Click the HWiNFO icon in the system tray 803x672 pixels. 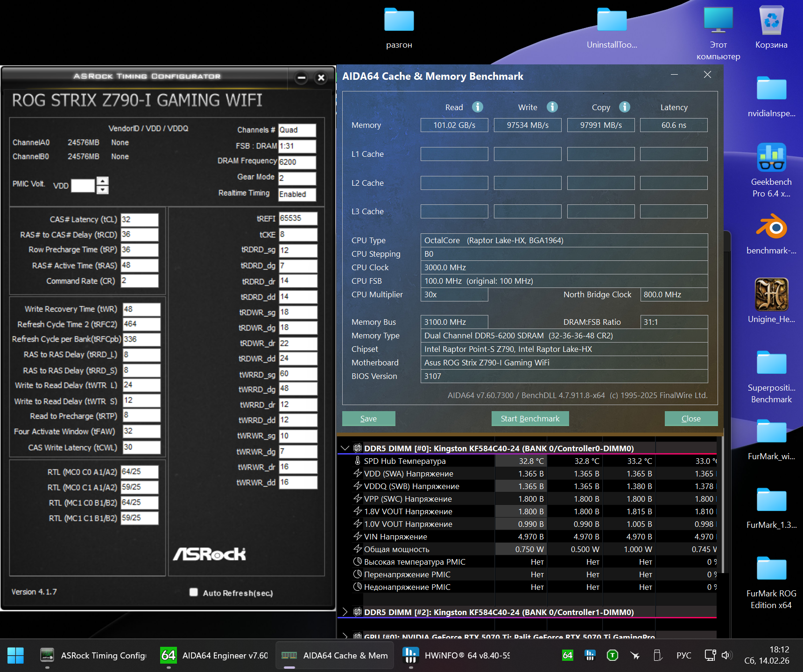(590, 655)
